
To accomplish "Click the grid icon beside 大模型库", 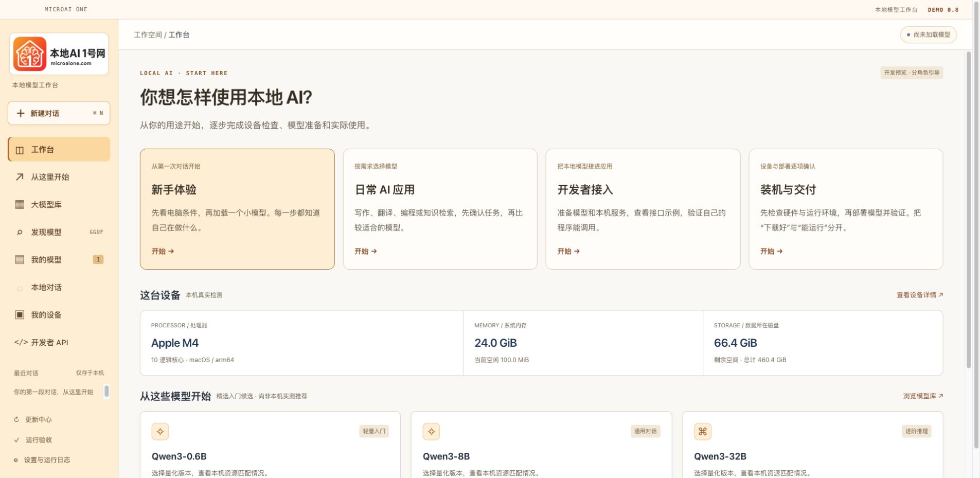I will 20,204.
